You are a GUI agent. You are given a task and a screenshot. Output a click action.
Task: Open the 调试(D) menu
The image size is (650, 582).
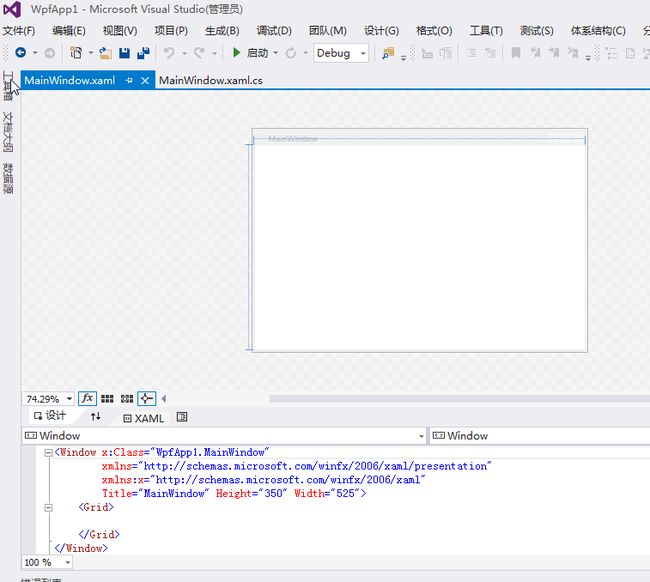[x=274, y=31]
